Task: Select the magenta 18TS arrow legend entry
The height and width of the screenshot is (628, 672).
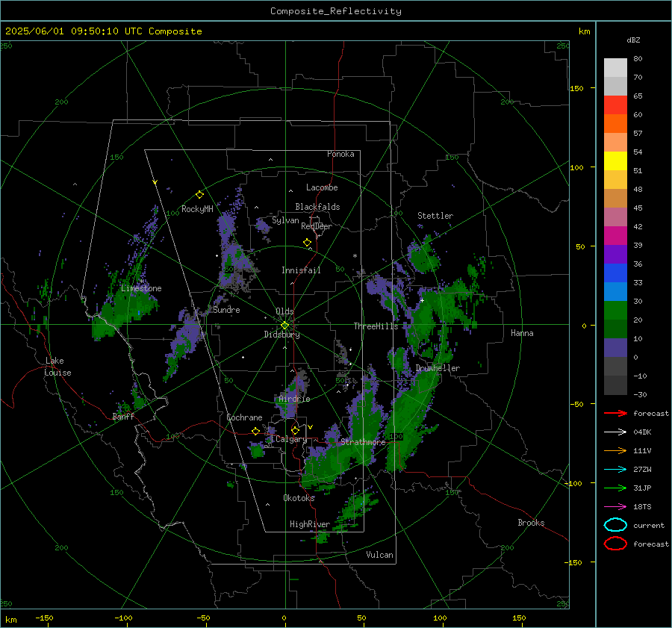Action: [x=615, y=507]
